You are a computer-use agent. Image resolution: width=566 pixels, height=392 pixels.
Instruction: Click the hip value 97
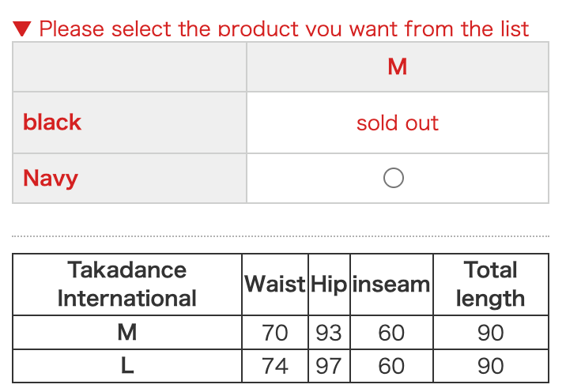tap(329, 366)
